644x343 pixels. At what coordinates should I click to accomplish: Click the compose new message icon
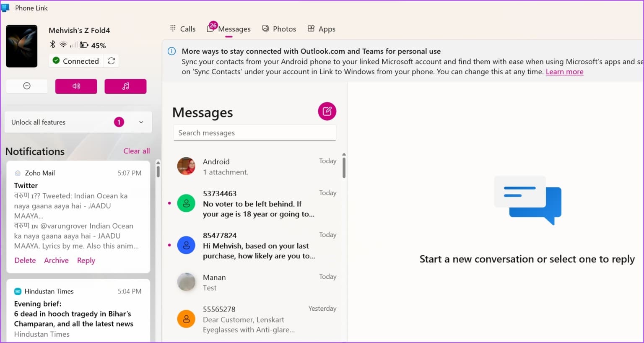coord(327,112)
